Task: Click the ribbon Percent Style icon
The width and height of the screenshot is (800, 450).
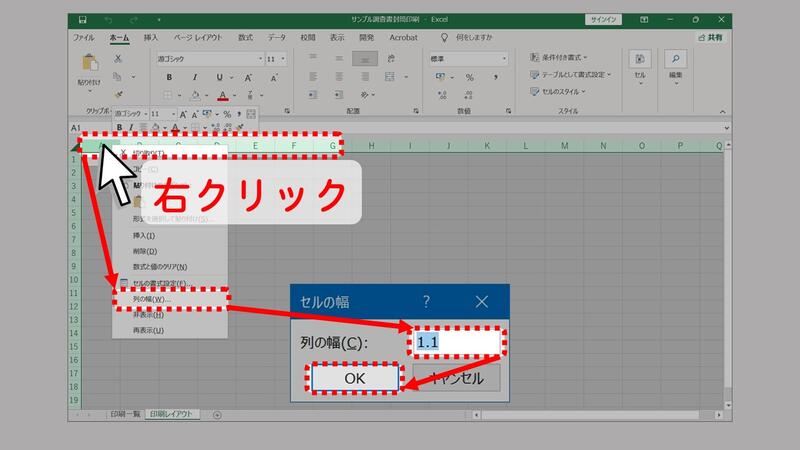Action: [469, 78]
